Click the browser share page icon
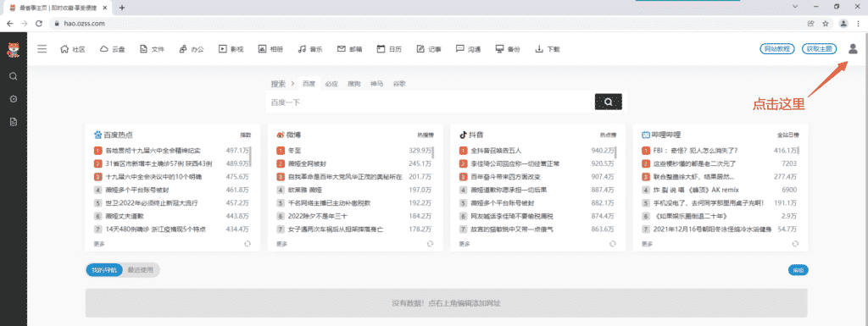 [x=810, y=24]
